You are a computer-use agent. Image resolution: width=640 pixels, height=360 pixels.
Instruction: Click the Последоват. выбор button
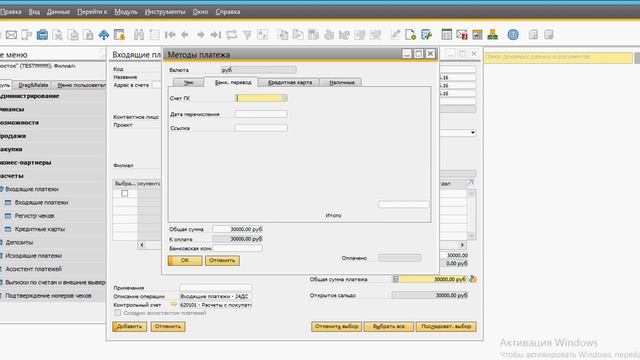pos(446,326)
